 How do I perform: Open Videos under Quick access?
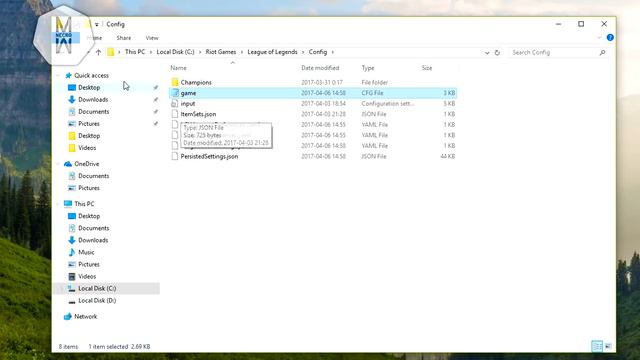pos(87,148)
